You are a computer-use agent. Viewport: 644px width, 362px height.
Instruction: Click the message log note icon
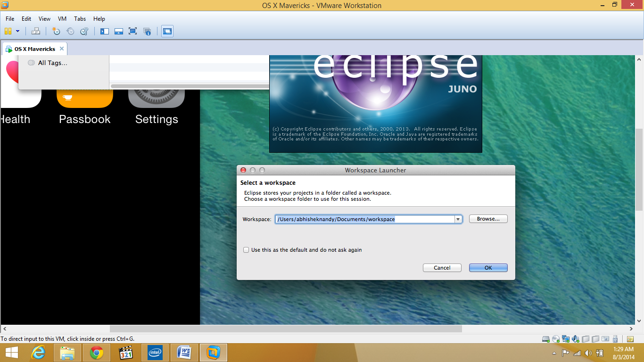pos(630,339)
